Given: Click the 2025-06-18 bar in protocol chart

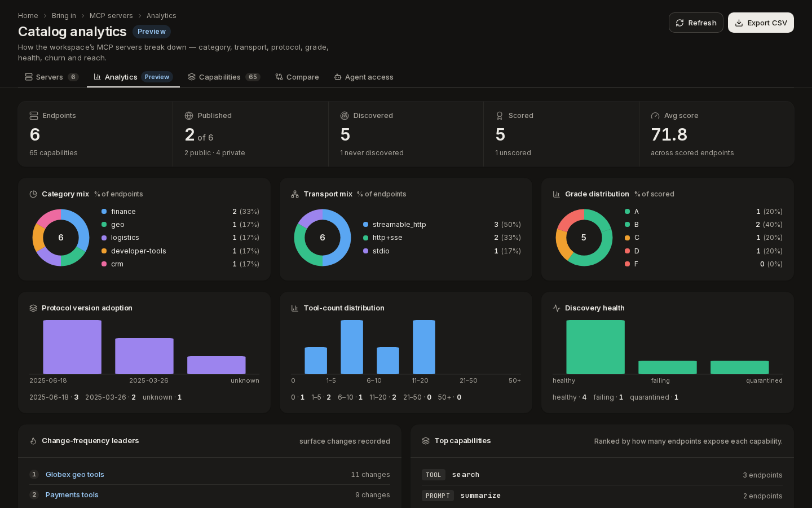Looking at the screenshot, I should click(x=72, y=347).
